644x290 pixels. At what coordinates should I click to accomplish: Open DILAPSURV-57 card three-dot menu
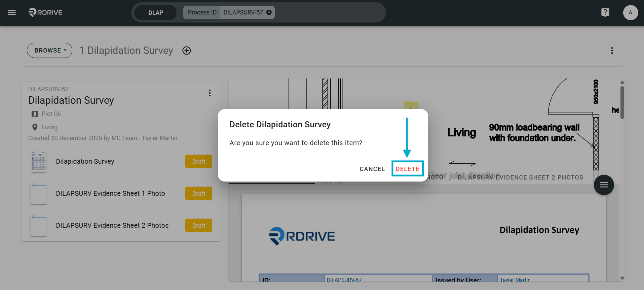(x=210, y=93)
